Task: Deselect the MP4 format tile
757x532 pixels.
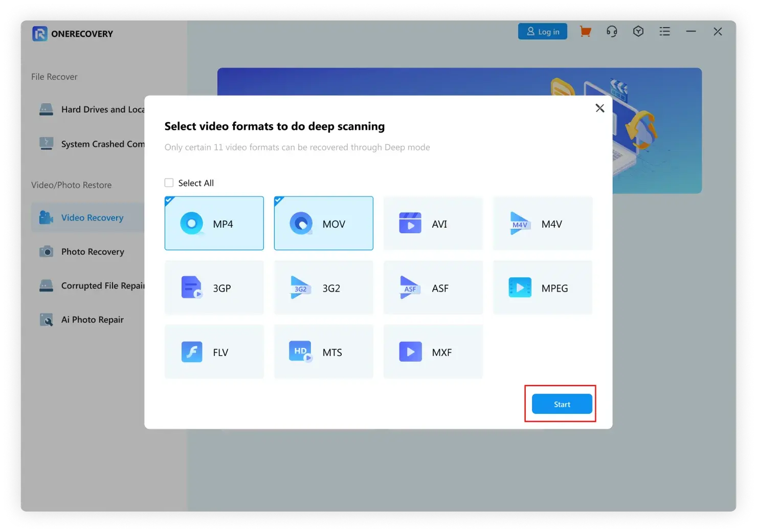Action: 214,224
